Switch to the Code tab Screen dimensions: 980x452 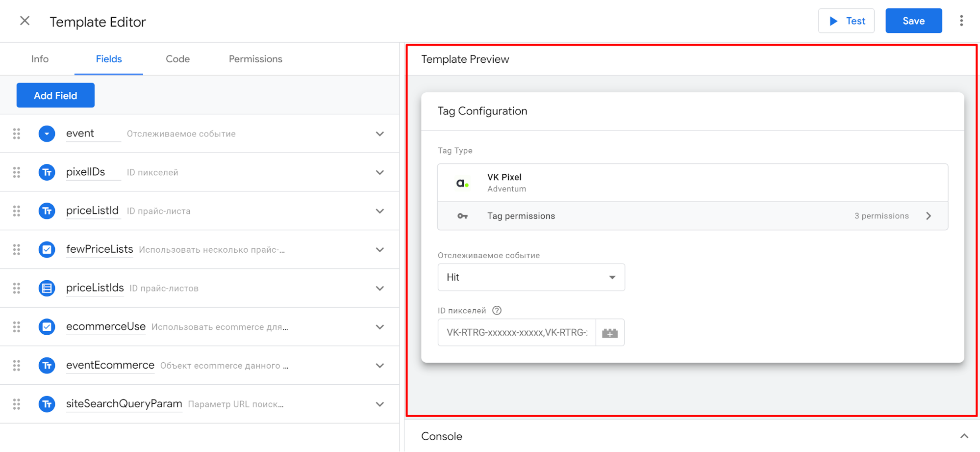click(x=177, y=59)
